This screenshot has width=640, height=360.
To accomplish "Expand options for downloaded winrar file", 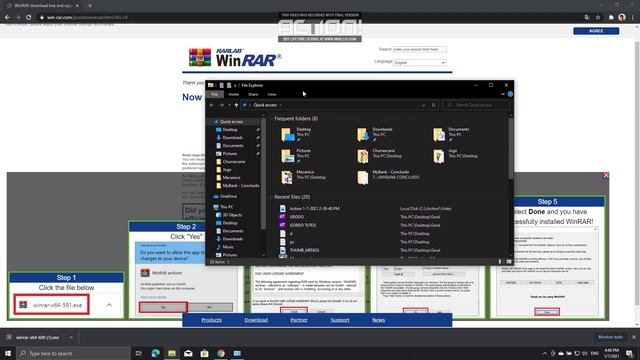I will 71,338.
